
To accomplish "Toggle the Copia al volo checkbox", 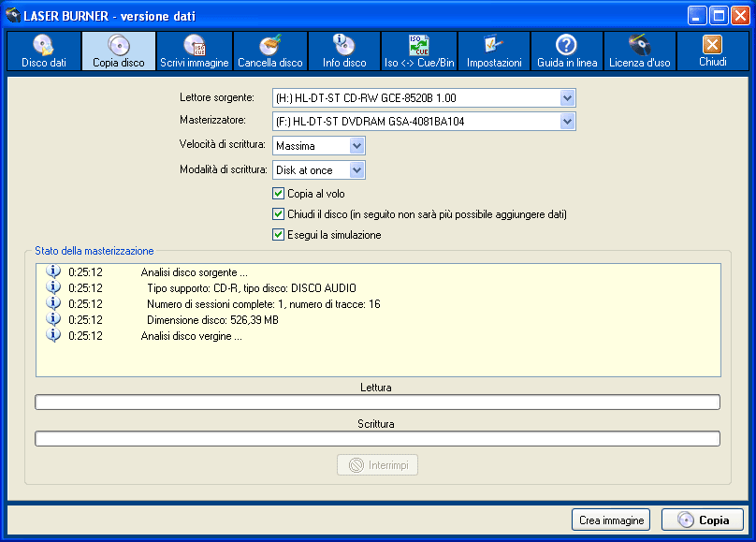I will coord(278,194).
